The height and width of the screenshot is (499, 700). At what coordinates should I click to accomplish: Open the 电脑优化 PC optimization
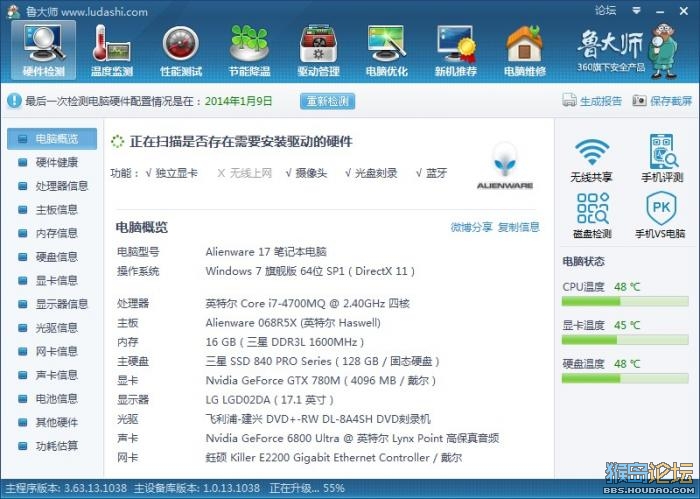tap(387, 50)
